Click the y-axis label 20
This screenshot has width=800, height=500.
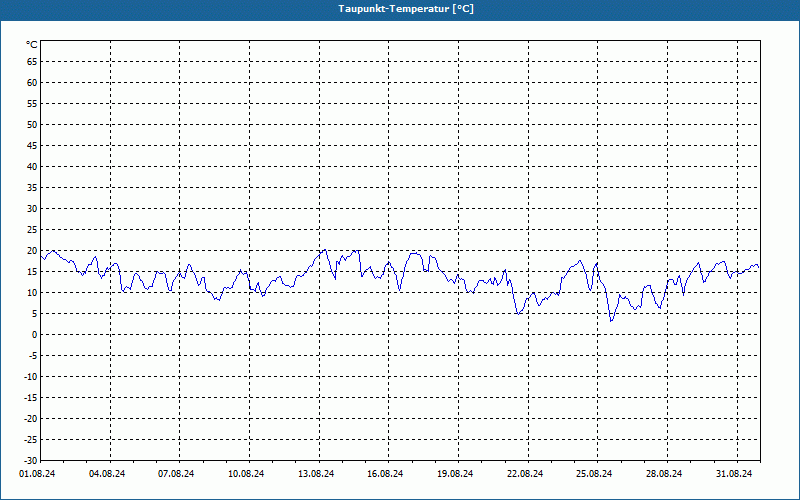click(x=32, y=251)
